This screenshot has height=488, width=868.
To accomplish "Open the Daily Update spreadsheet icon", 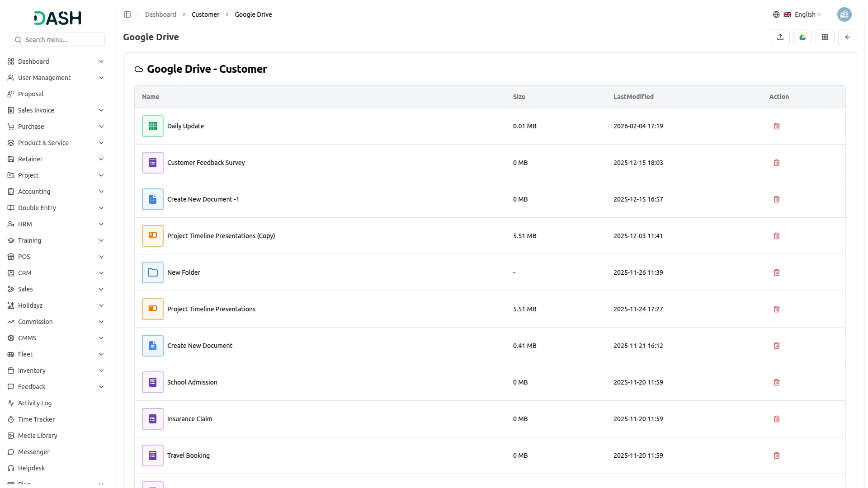I will (153, 126).
